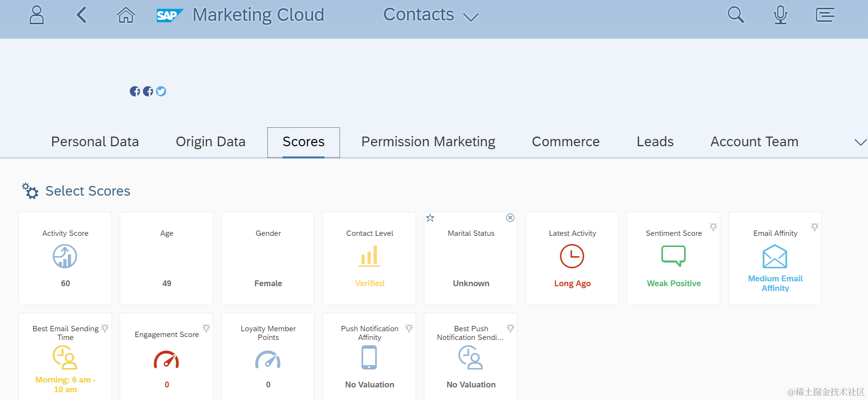This screenshot has width=868, height=400.
Task: Expand the tab overflow chevron
Action: coord(860,142)
